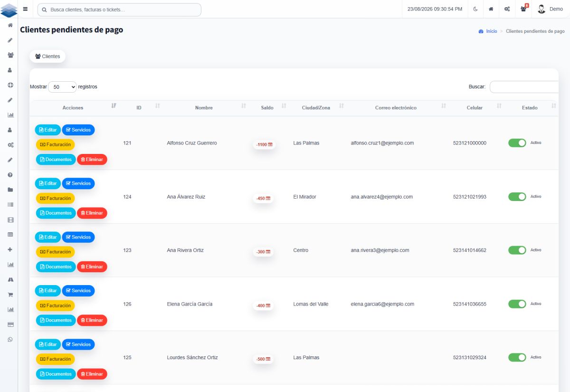570x392 pixels.
Task: Sort by the Estado column header
Action: (531, 108)
